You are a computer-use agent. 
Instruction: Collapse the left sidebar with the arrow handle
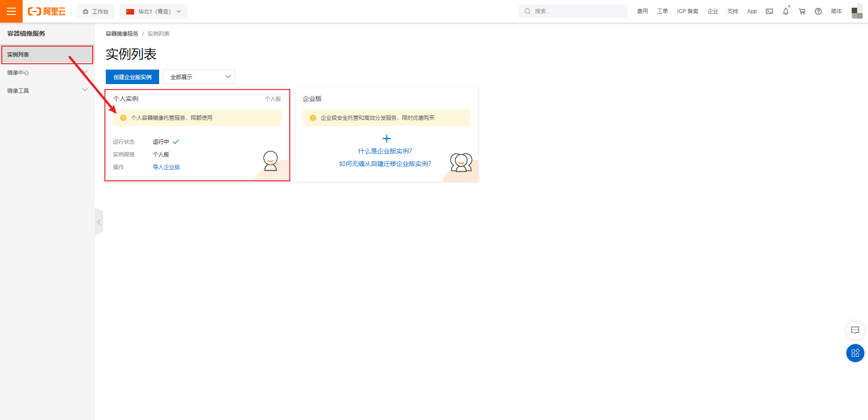pyautogui.click(x=99, y=222)
